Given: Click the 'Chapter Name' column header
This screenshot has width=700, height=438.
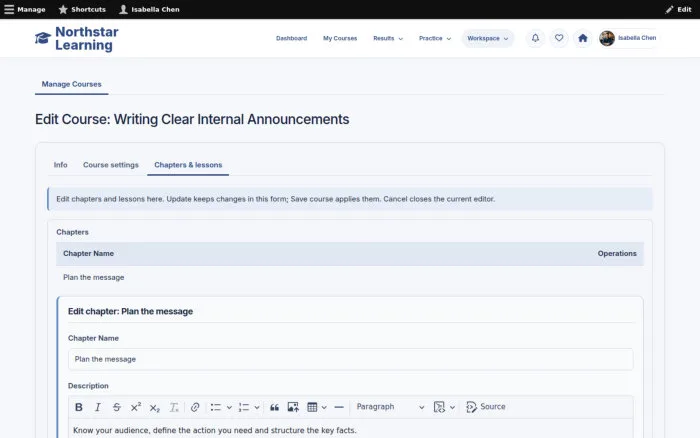Looking at the screenshot, I should pyautogui.click(x=88, y=253).
